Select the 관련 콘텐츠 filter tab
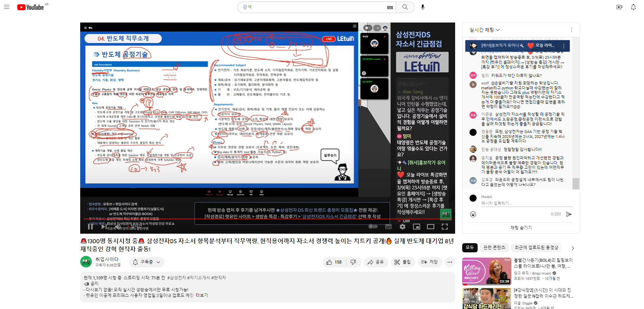The height and width of the screenshot is (309, 644). (494, 248)
